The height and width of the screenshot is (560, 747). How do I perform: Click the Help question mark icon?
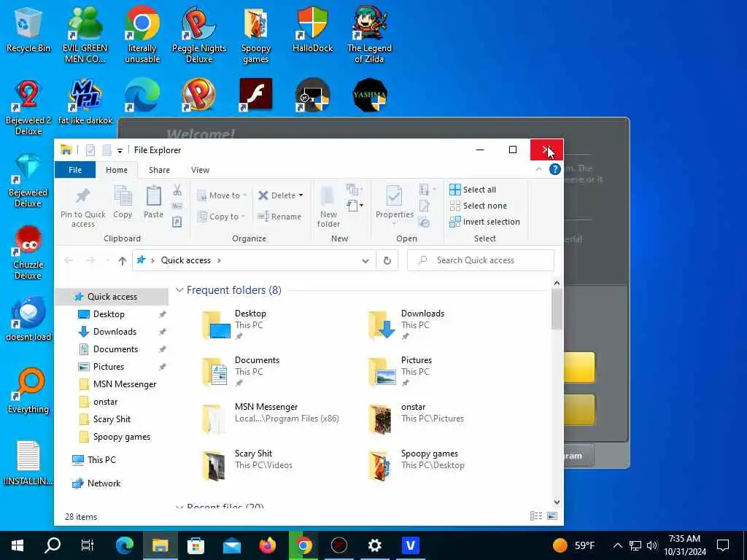tap(554, 169)
